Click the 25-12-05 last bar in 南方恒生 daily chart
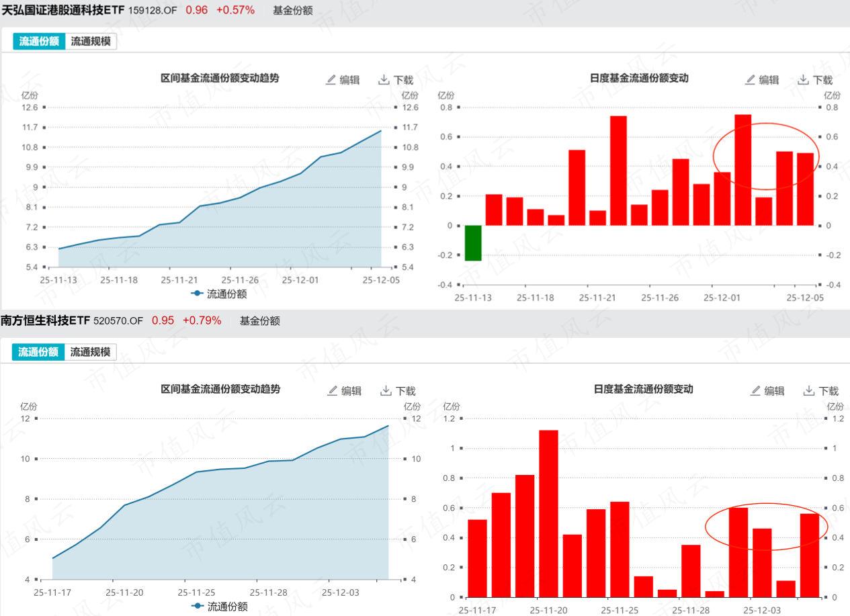 pyautogui.click(x=810, y=556)
